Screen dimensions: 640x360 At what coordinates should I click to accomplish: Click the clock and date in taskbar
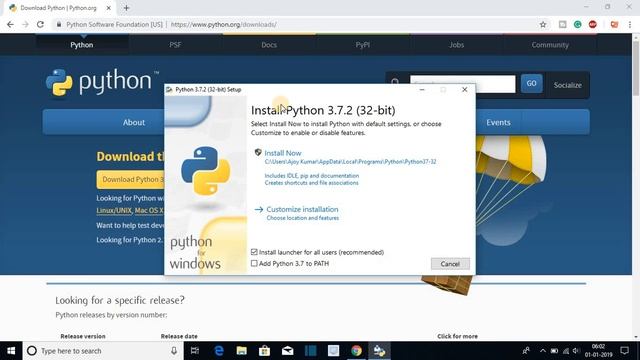pyautogui.click(x=598, y=351)
